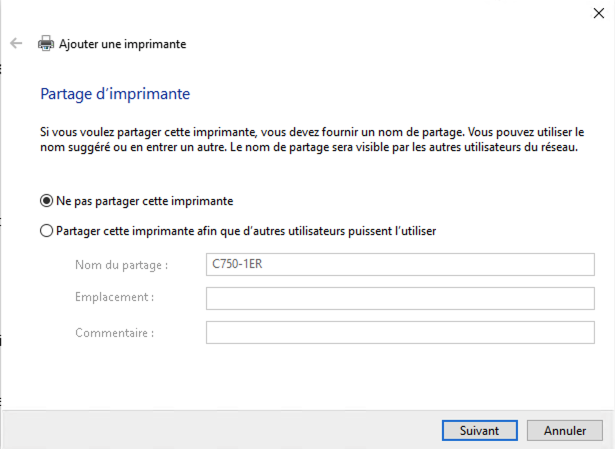Image resolution: width=615 pixels, height=449 pixels.
Task: Close the Ajouter une imprimante dialog
Action: pos(597,12)
